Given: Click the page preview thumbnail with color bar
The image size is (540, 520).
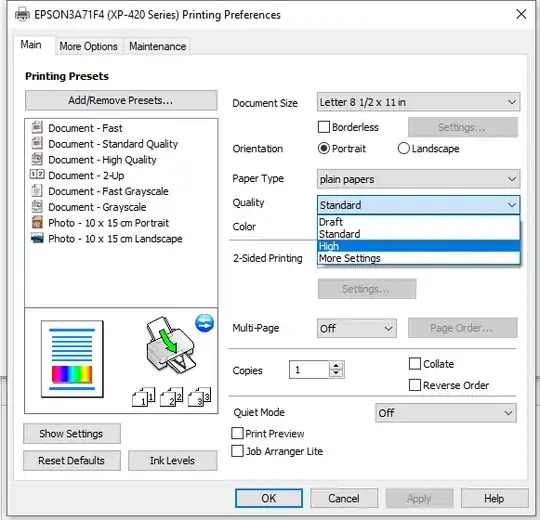Looking at the screenshot, I should pyautogui.click(x=72, y=359).
